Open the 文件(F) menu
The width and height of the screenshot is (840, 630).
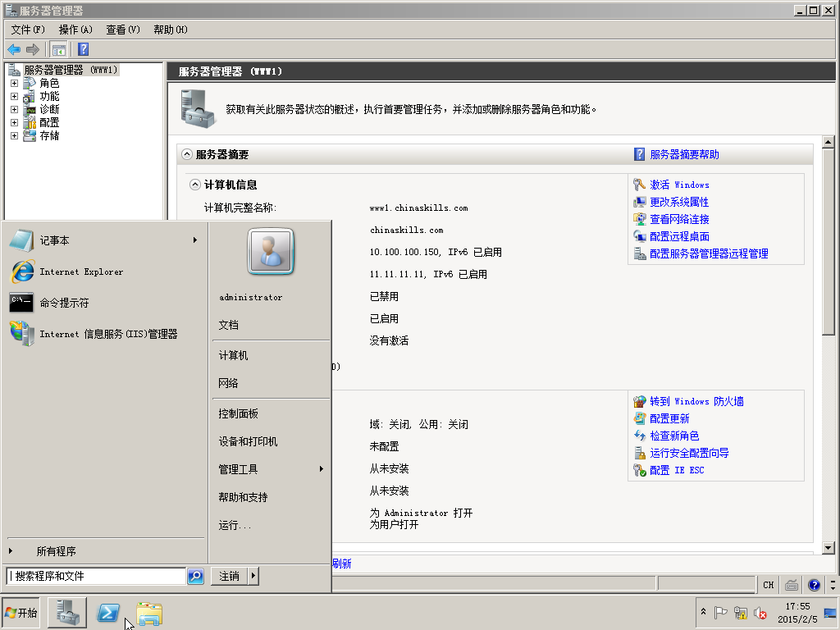pos(28,30)
